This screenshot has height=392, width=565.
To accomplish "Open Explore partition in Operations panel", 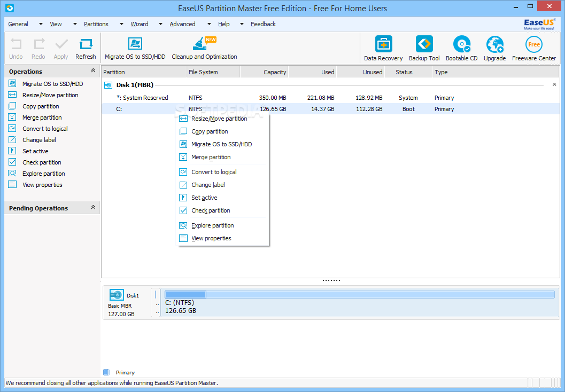I will [44, 174].
